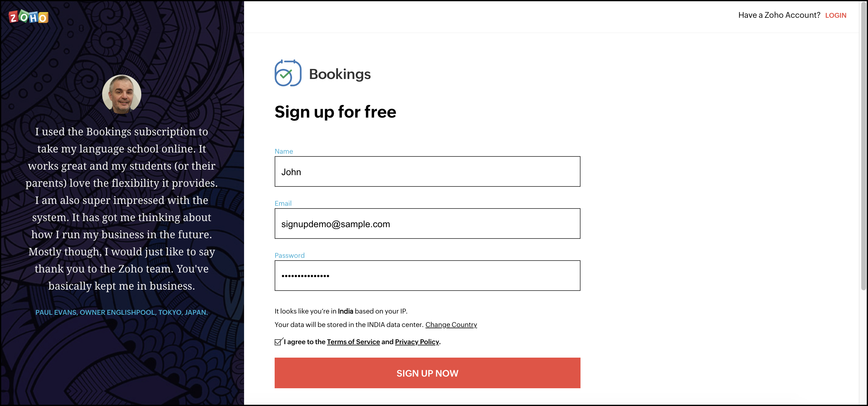Image resolution: width=868 pixels, height=406 pixels.
Task: Open the Privacy Policy link
Action: (x=417, y=342)
